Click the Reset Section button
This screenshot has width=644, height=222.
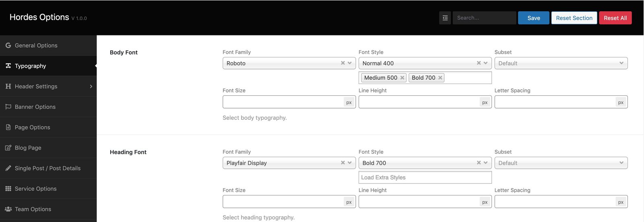pyautogui.click(x=574, y=18)
